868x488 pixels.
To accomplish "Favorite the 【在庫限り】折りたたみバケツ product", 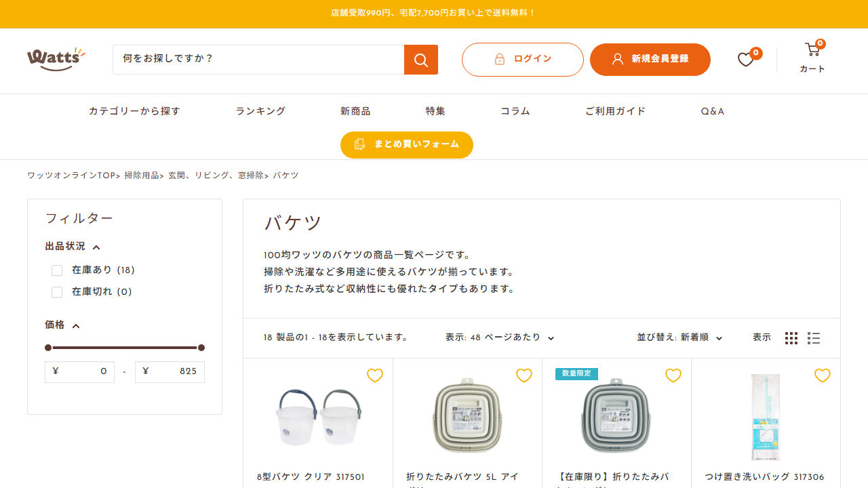I will coord(673,375).
